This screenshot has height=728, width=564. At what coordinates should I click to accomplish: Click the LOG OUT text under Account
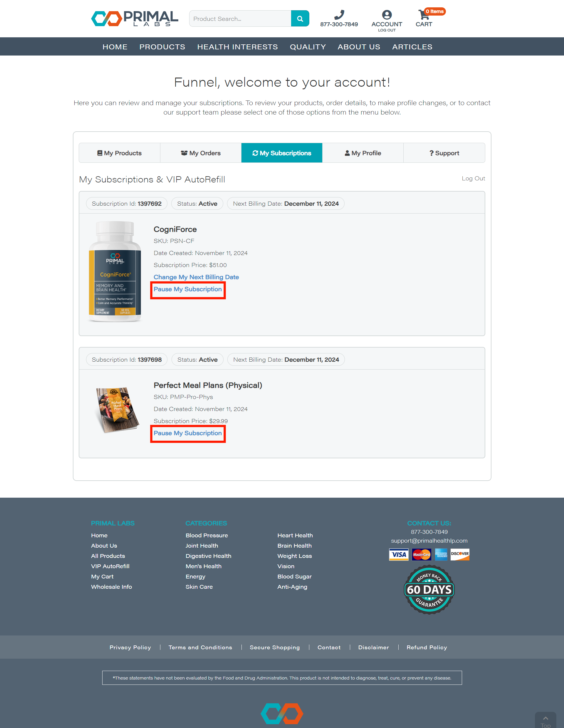(x=387, y=30)
